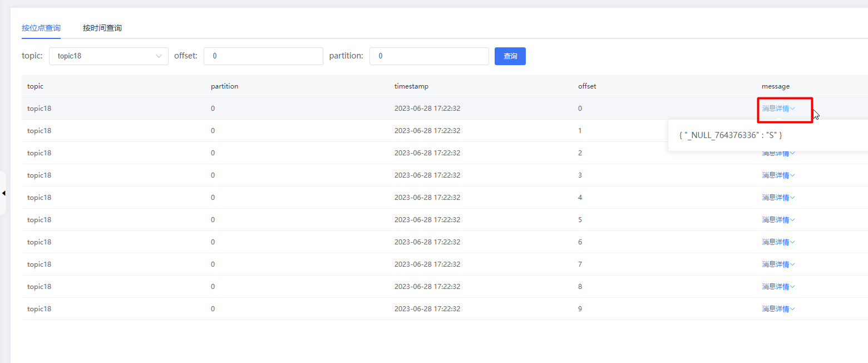Collapse 消息详情 for offset 0 row

point(778,109)
